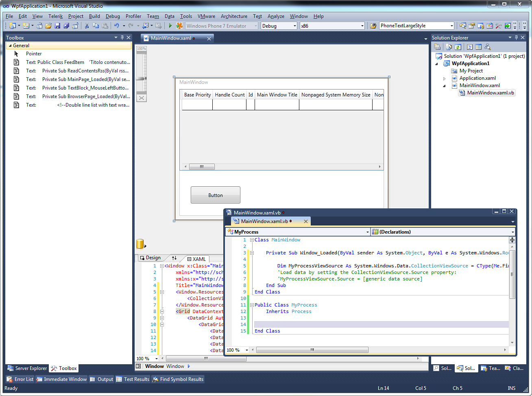Click the orange flower icon beside play
The image size is (532, 396).
point(179,26)
